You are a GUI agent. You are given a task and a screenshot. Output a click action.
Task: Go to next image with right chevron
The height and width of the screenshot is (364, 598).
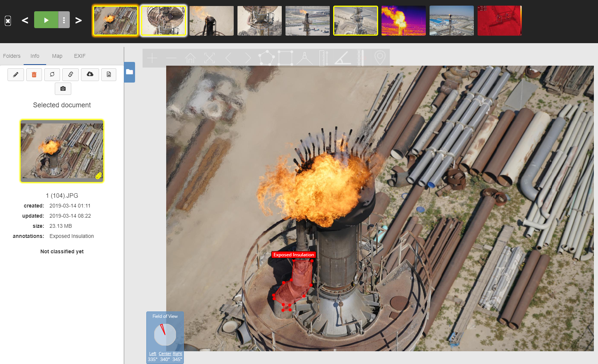[78, 20]
